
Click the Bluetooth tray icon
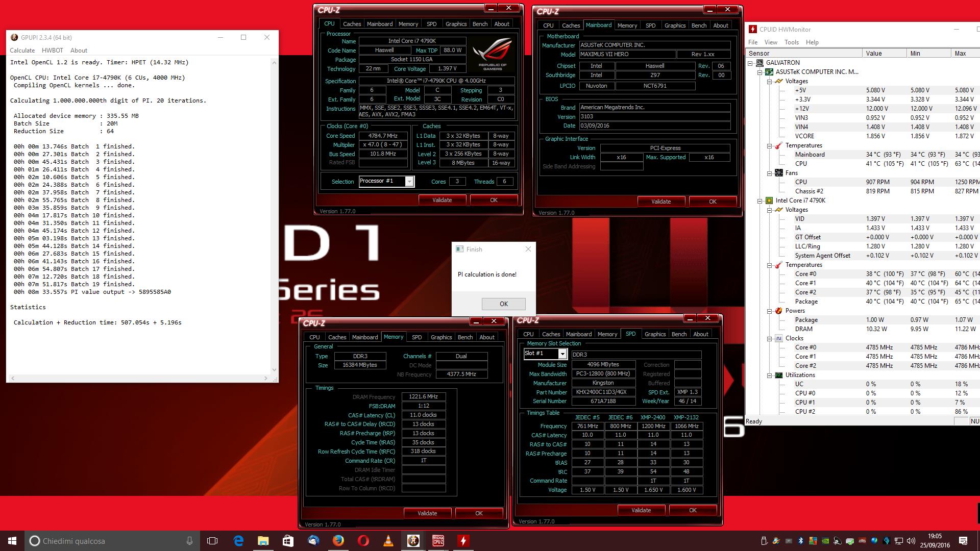point(801,541)
